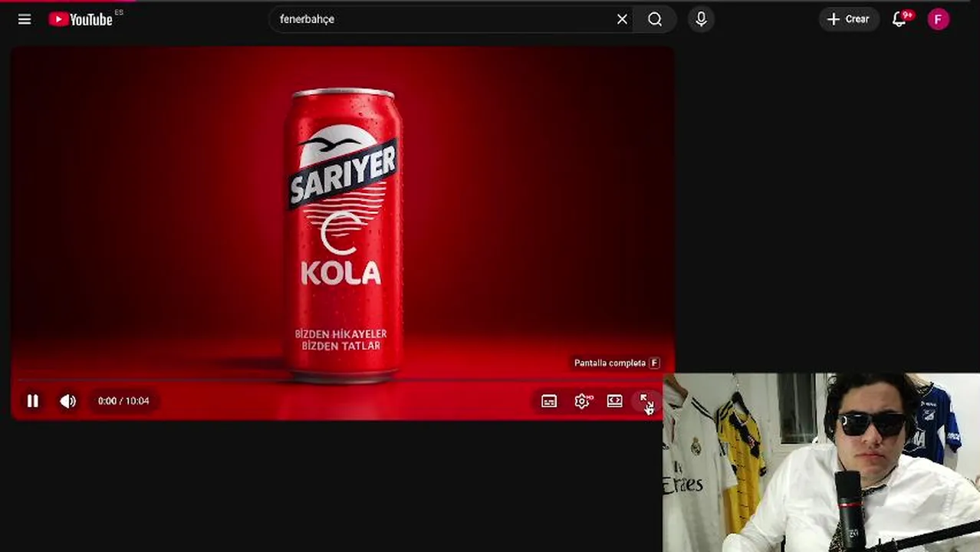Viewport: 980px width, 552px height.
Task: Switch to theater mode
Action: click(x=615, y=401)
